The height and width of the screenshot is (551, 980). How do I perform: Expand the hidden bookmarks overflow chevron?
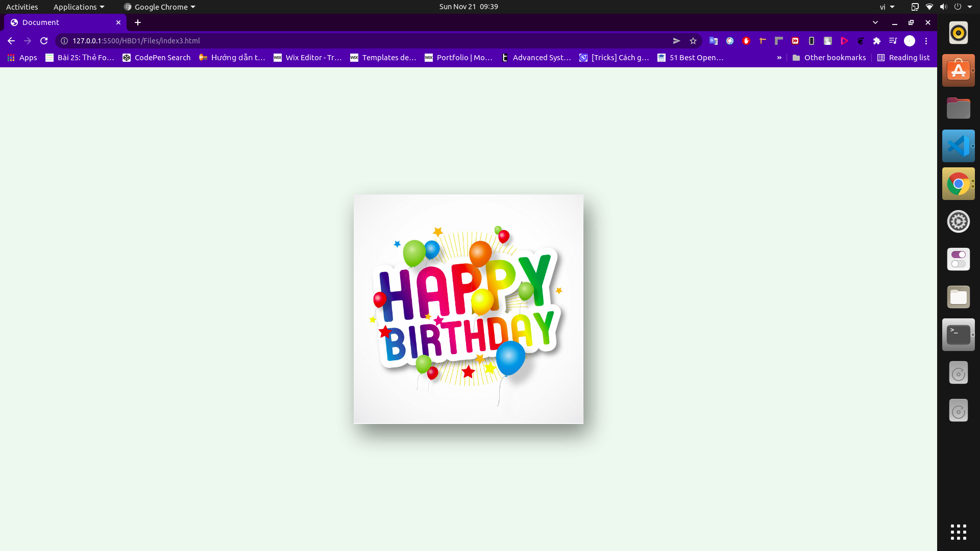tap(779, 58)
